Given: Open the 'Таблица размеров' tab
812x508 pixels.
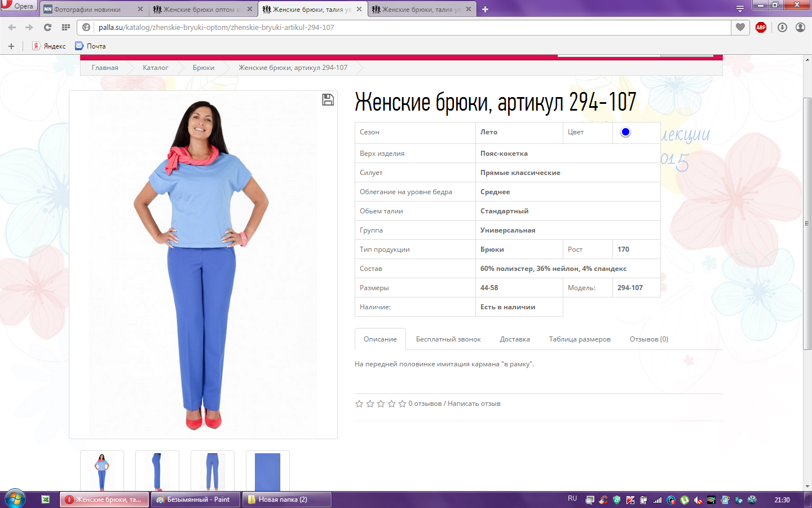Looking at the screenshot, I should click(580, 339).
